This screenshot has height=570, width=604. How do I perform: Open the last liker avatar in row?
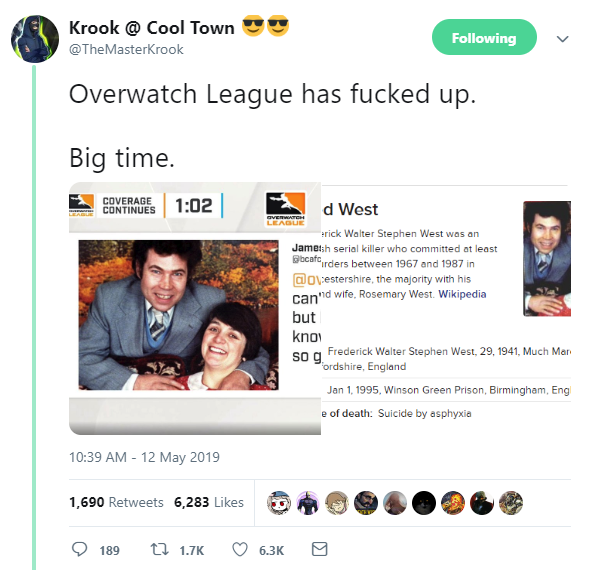511,503
